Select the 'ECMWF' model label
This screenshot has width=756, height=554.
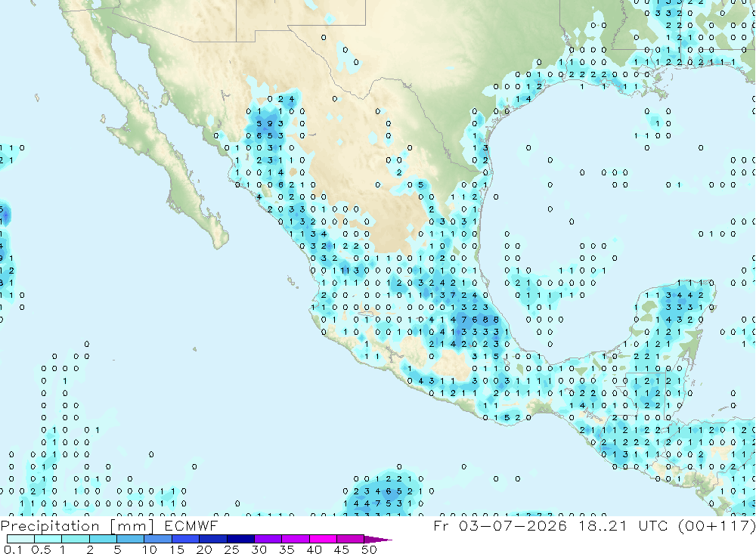[x=191, y=525]
